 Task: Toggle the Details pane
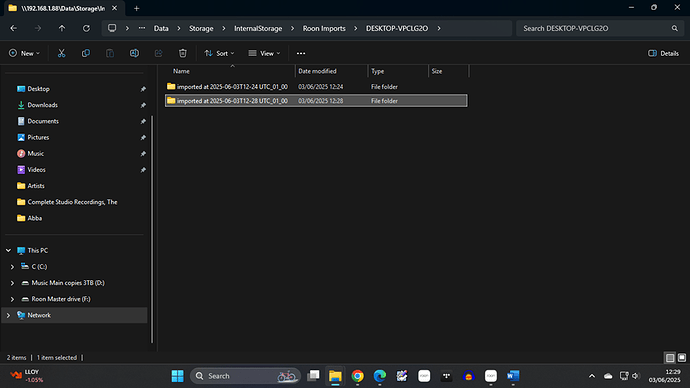pyautogui.click(x=664, y=53)
